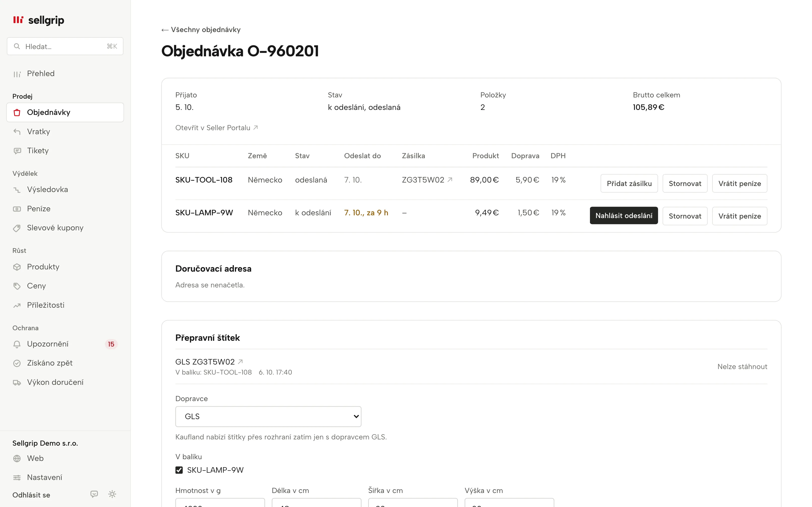The image size is (812, 507).
Task: Click the Upozornění bell icon
Action: point(17,344)
